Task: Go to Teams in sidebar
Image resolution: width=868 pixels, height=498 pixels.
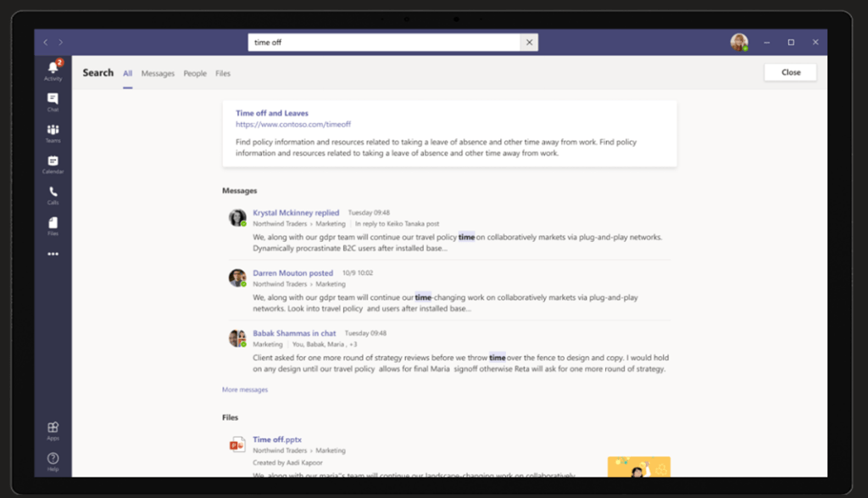Action: tap(53, 132)
